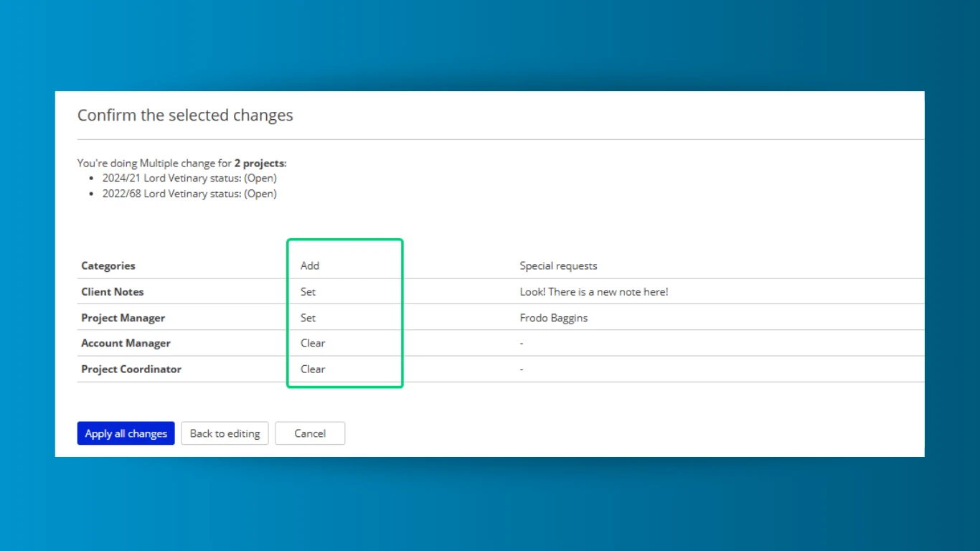This screenshot has width=980, height=551.
Task: Click the Add action in Categories row
Action: [310, 265]
